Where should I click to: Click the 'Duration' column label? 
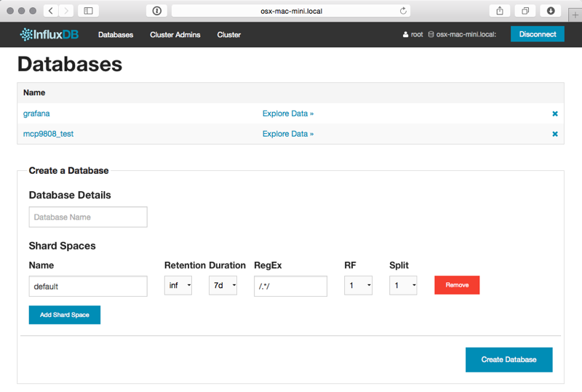click(227, 265)
